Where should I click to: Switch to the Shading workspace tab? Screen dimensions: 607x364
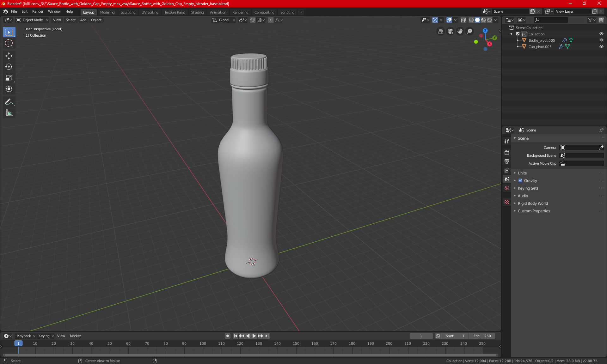197,12
